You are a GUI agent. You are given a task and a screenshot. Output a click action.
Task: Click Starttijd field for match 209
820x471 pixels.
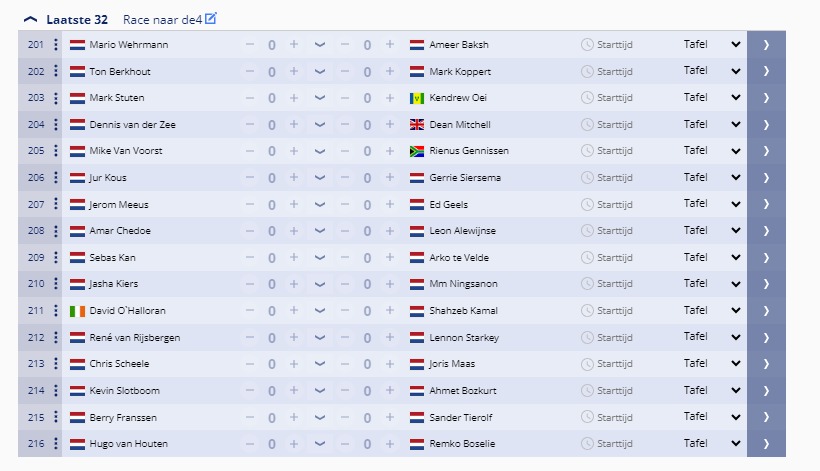point(607,257)
